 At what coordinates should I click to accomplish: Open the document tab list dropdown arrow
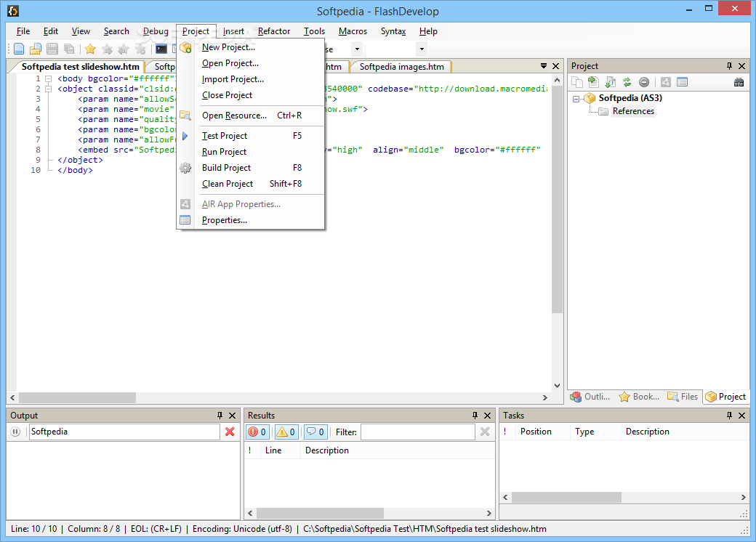point(544,66)
